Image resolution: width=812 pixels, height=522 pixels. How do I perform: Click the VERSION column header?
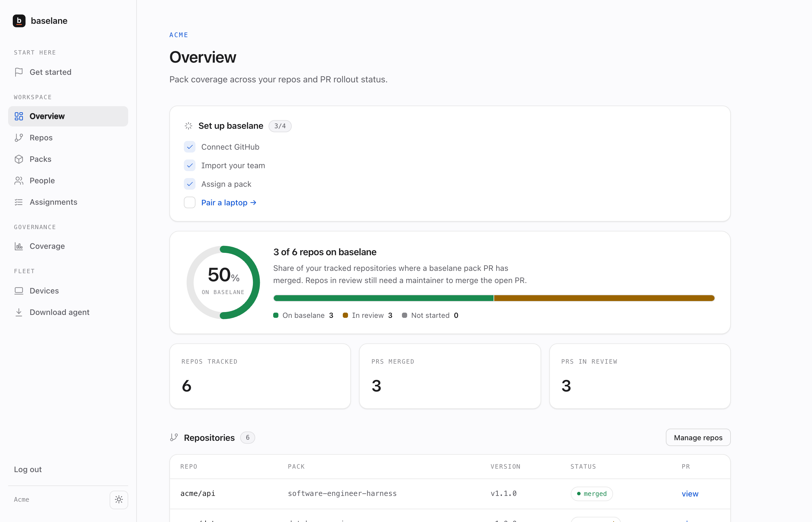[505, 466]
